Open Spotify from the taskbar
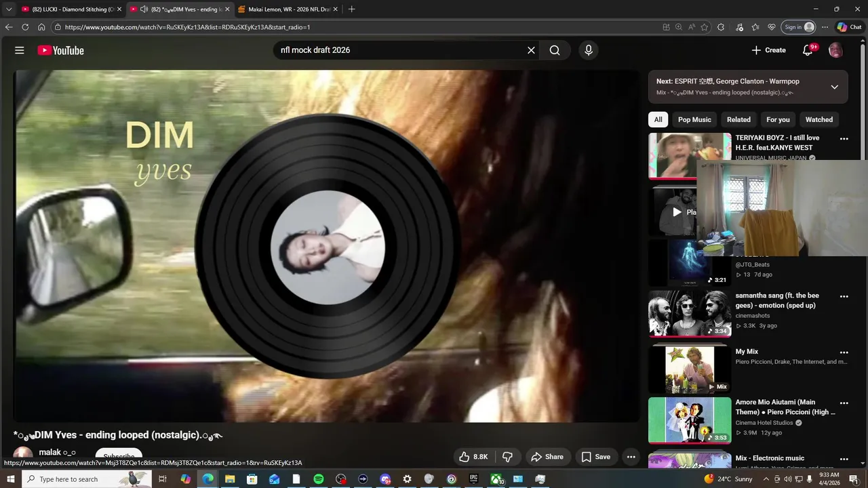 (x=319, y=479)
